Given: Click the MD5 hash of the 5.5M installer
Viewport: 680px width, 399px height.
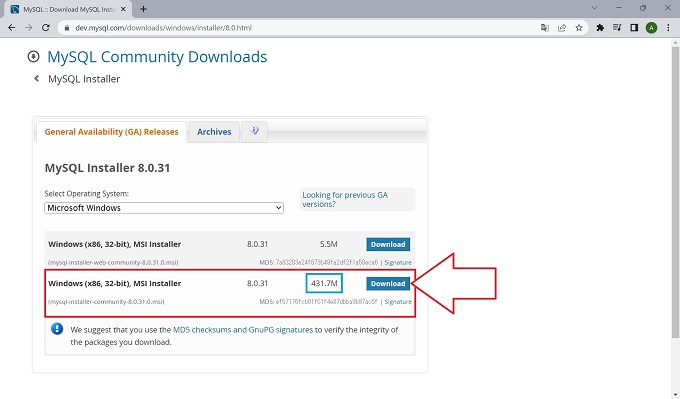Looking at the screenshot, I should (x=327, y=262).
